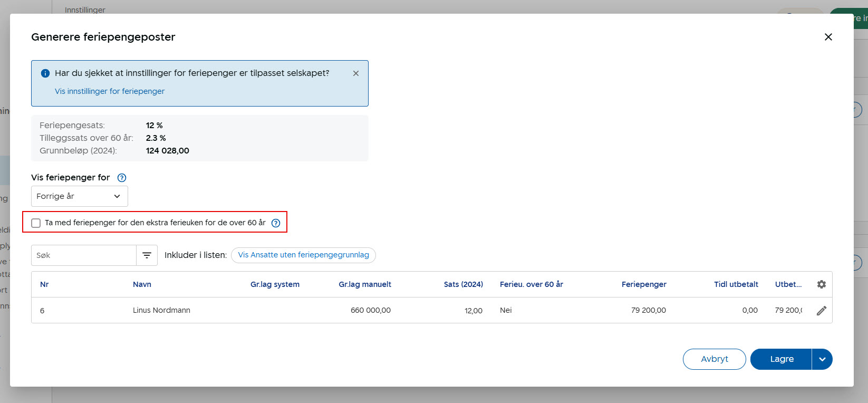This screenshot has height=403, width=868.
Task: Click Vis innstillinger for feriepenger link
Action: (110, 91)
